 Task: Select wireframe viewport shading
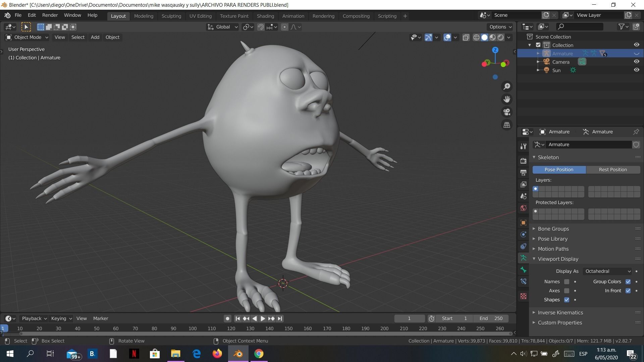click(x=476, y=37)
